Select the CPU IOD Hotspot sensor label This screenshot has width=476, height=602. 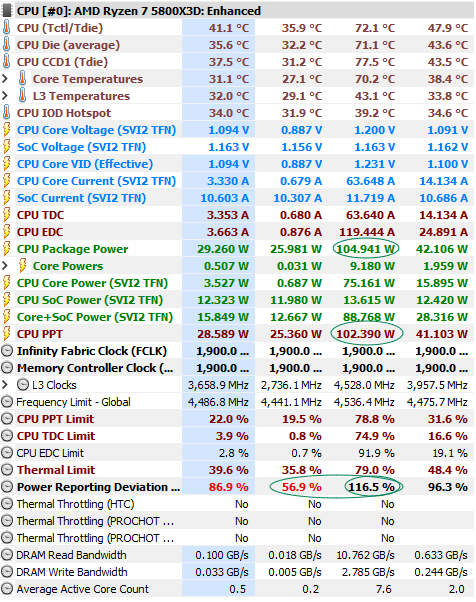point(64,113)
